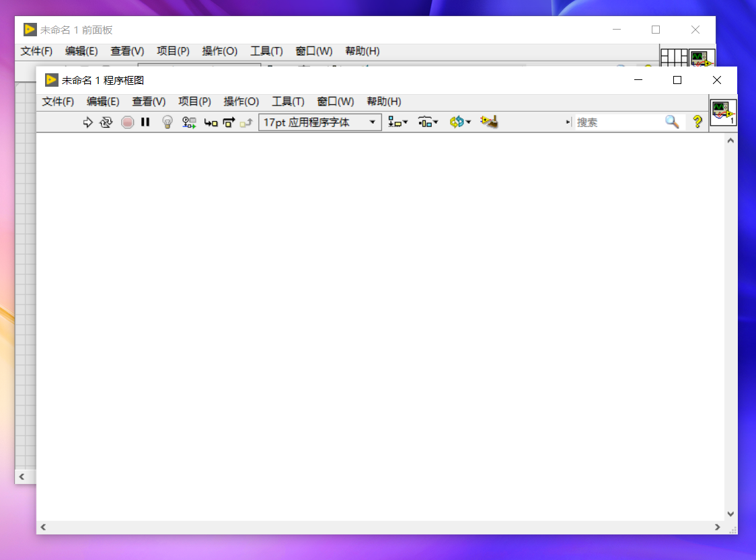Screen dimensions: 756x560
Task: Open Context Help via the question mark icon
Action: [697, 122]
